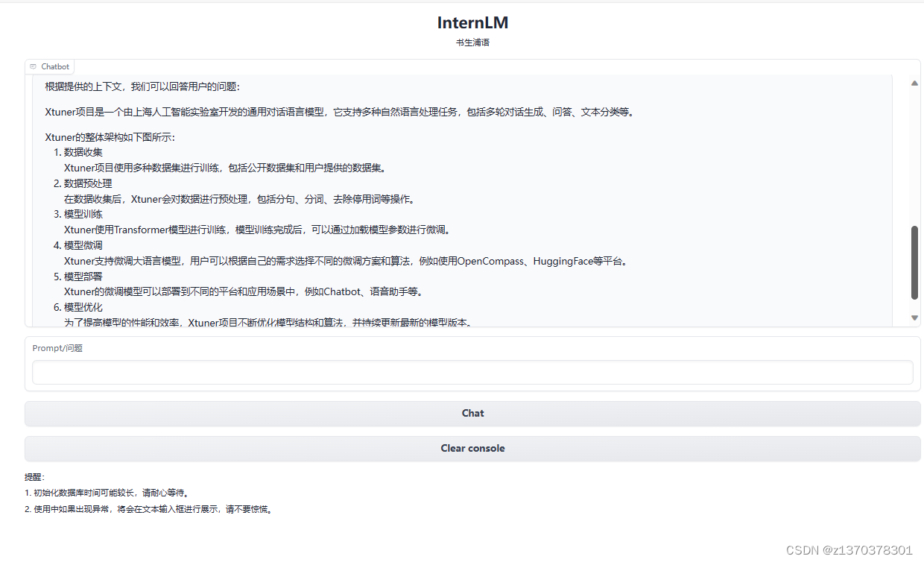Click the chat scrollbar thumb
924x562 pixels.
(x=914, y=262)
